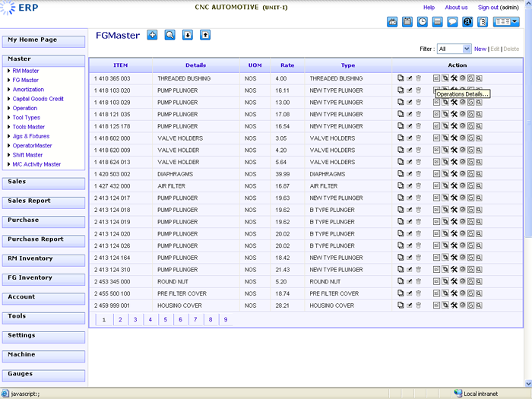The width and height of the screenshot is (532, 399).
Task: Open the speech bubble messages icon
Action: click(452, 22)
